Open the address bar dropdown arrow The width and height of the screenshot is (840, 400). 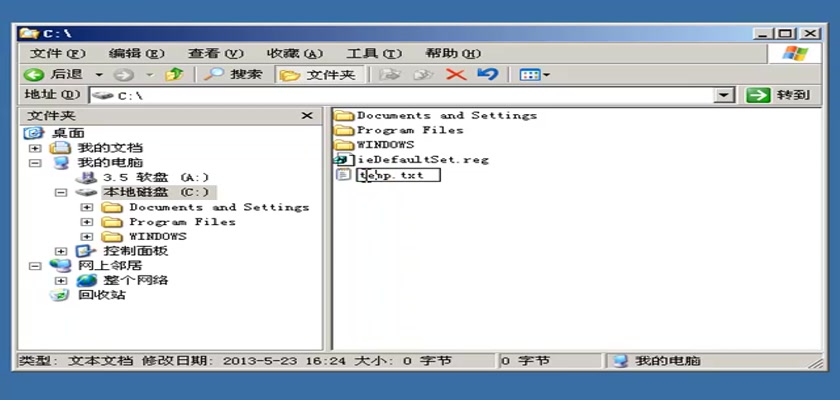[x=724, y=95]
